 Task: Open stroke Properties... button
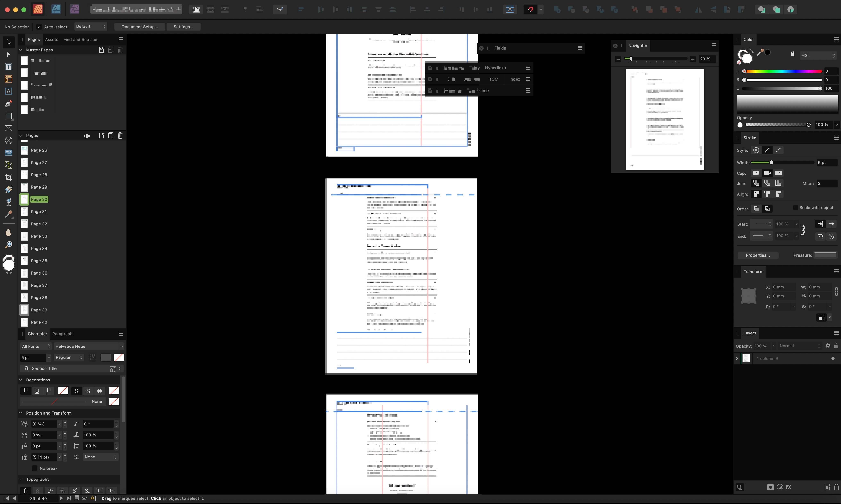coord(758,255)
